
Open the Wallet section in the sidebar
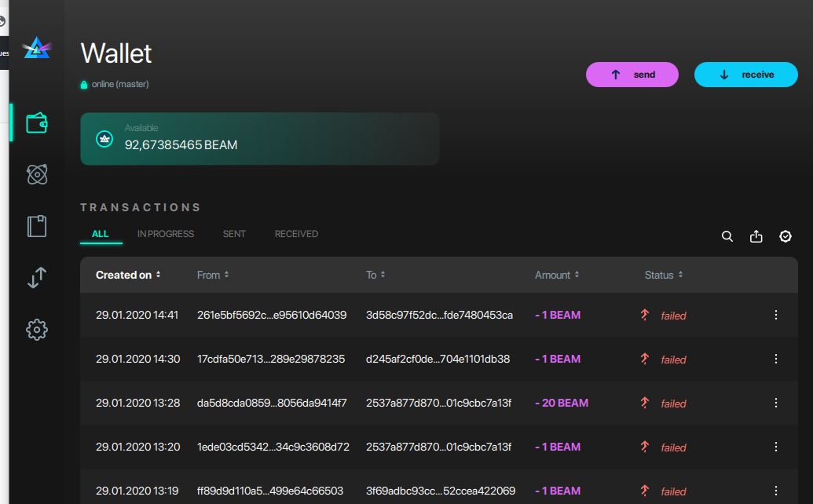point(36,122)
